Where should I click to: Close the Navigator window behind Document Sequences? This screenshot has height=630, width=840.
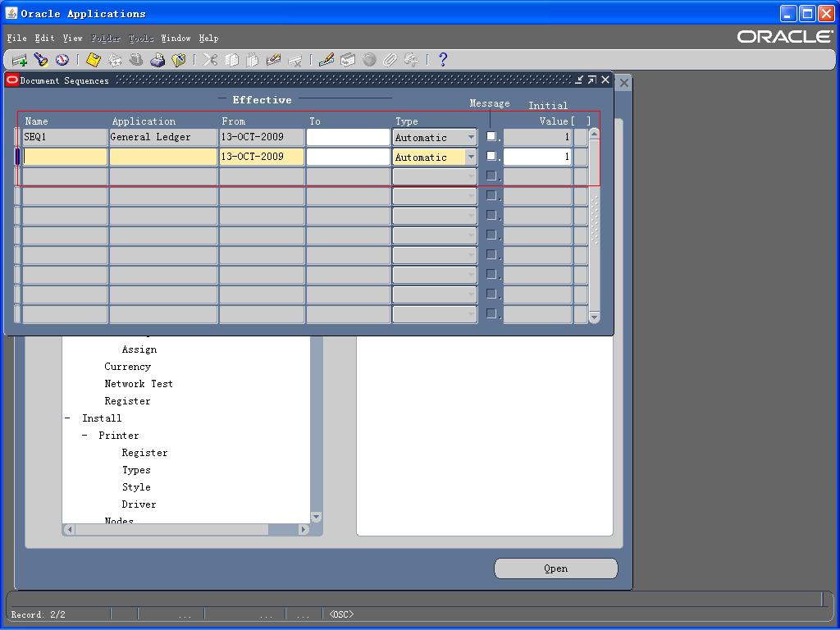coord(623,83)
